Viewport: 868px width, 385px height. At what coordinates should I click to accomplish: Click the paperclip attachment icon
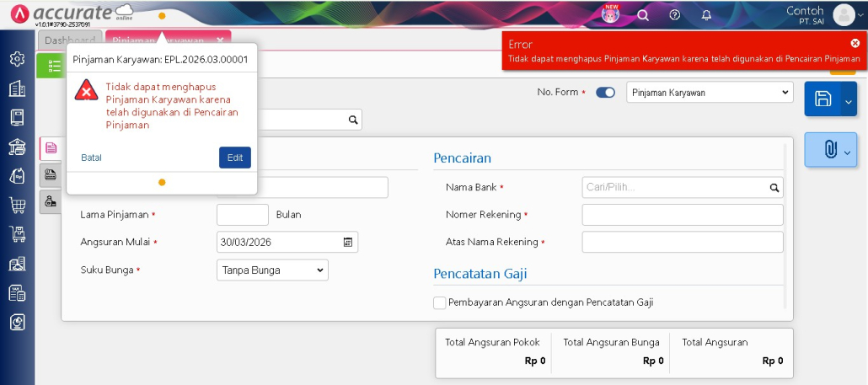point(829,150)
